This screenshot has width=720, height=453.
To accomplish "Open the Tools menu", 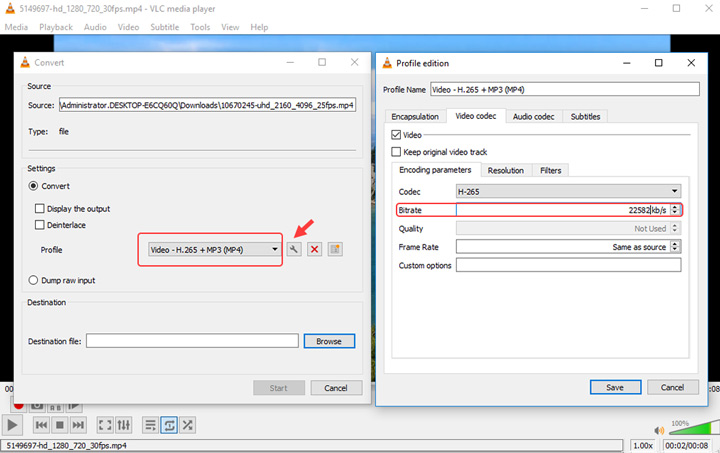I will tap(200, 27).
